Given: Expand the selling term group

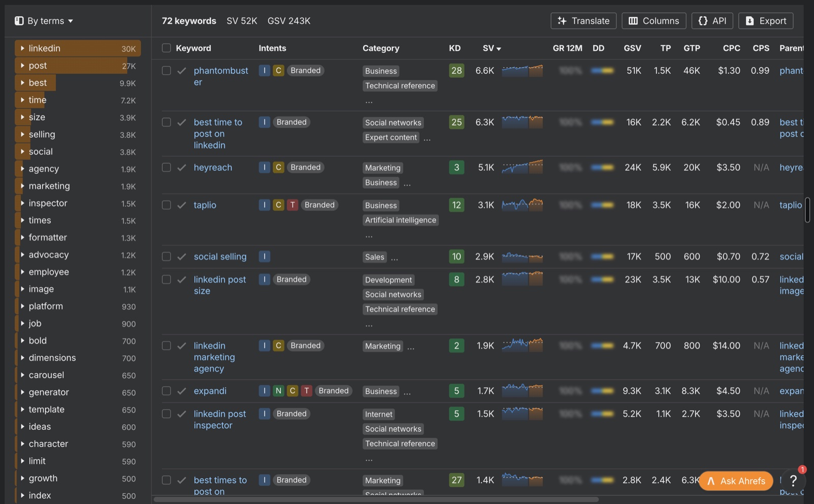Looking at the screenshot, I should point(22,134).
